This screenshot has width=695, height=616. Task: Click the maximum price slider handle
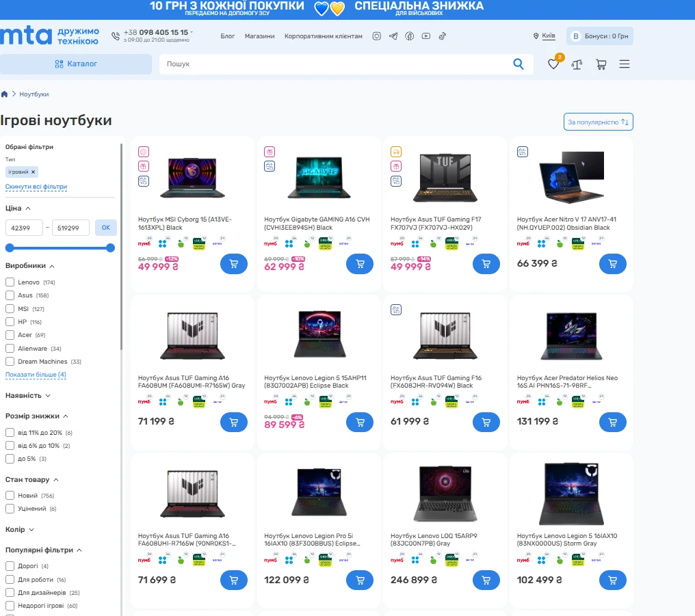(x=110, y=248)
